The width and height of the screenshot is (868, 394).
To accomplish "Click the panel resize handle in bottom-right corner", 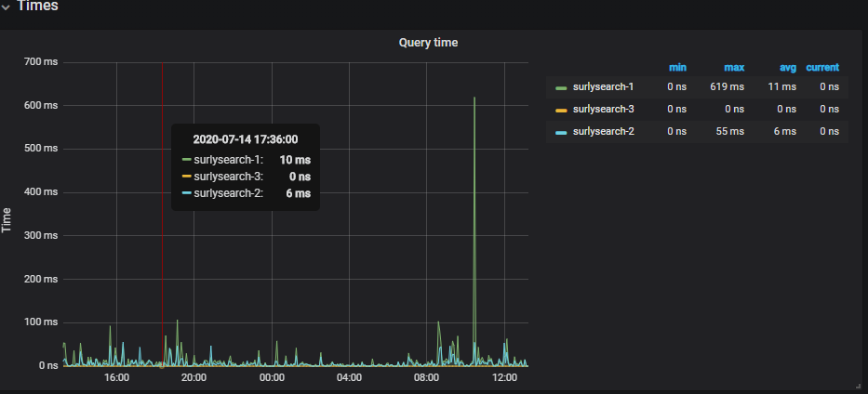I will 857,384.
